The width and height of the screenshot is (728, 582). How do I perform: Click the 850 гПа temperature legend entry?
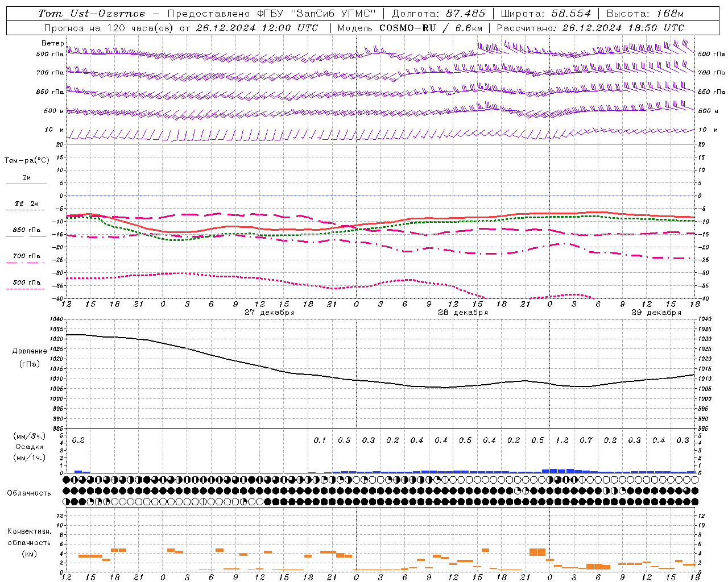click(x=27, y=230)
